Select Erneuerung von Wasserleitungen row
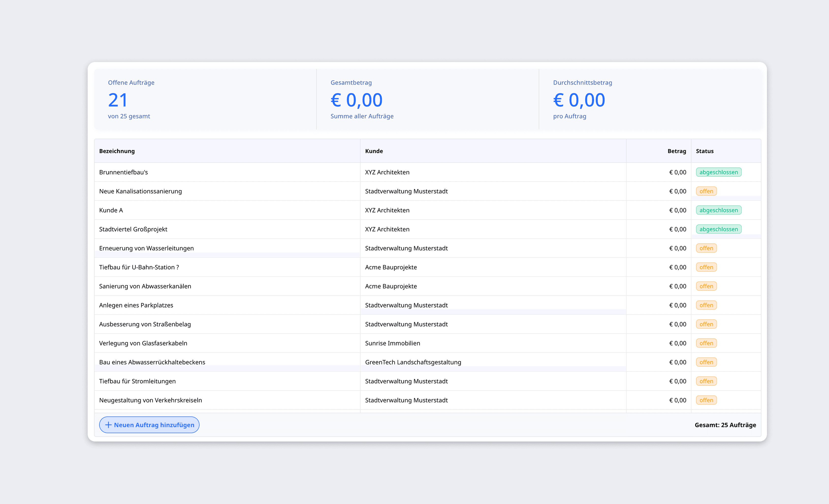The width and height of the screenshot is (829, 504). click(x=146, y=248)
